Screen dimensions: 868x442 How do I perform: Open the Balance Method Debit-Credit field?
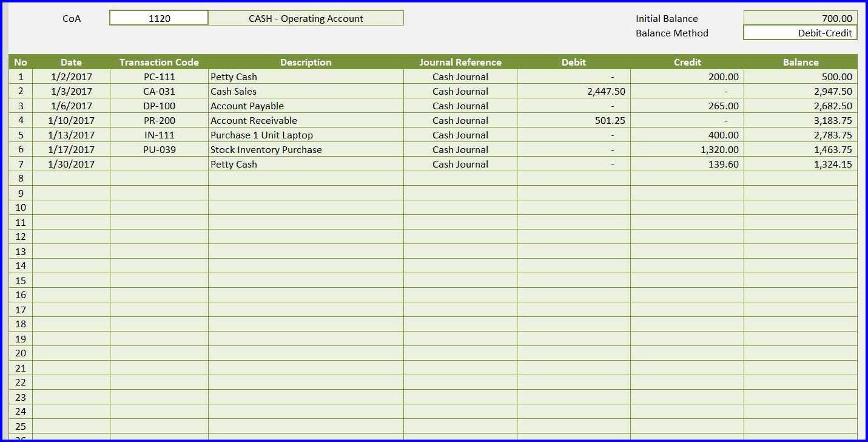pyautogui.click(x=800, y=33)
